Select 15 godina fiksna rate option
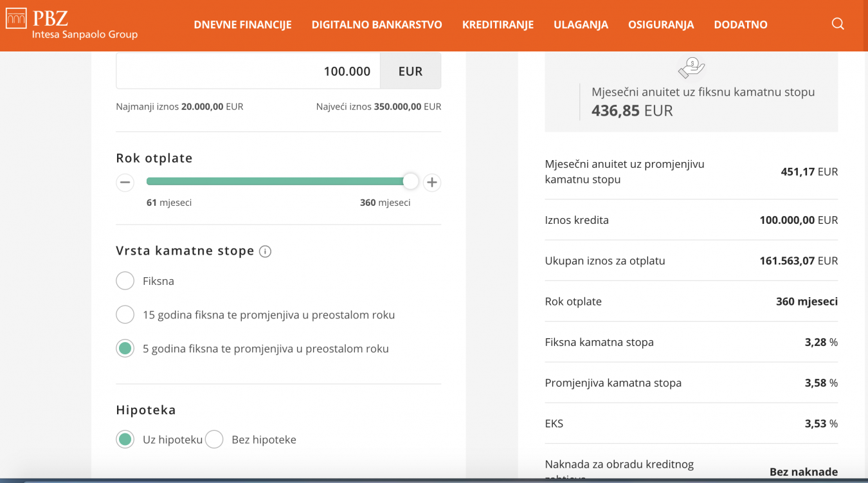Screen dimensions: 868x483 coord(125,315)
